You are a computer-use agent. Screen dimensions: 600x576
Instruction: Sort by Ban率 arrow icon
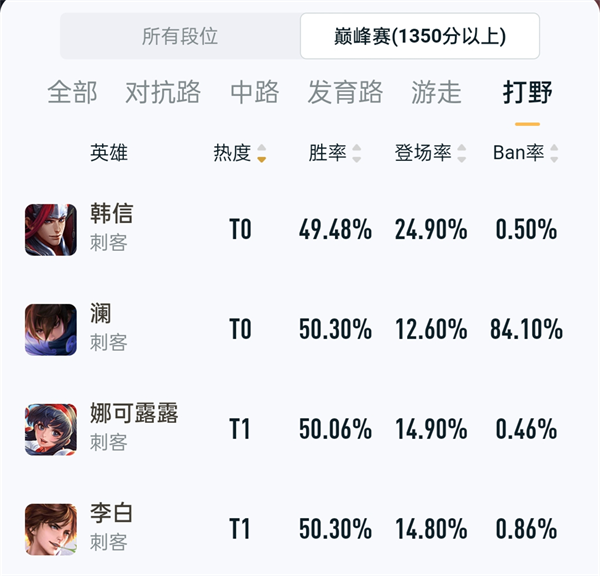[x=554, y=153]
